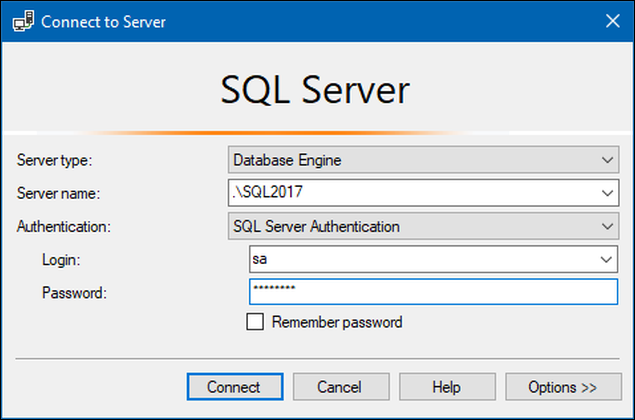Click the Connect to Server title bar icon
Image resolution: width=635 pixels, height=420 pixels.
pyautogui.click(x=21, y=21)
